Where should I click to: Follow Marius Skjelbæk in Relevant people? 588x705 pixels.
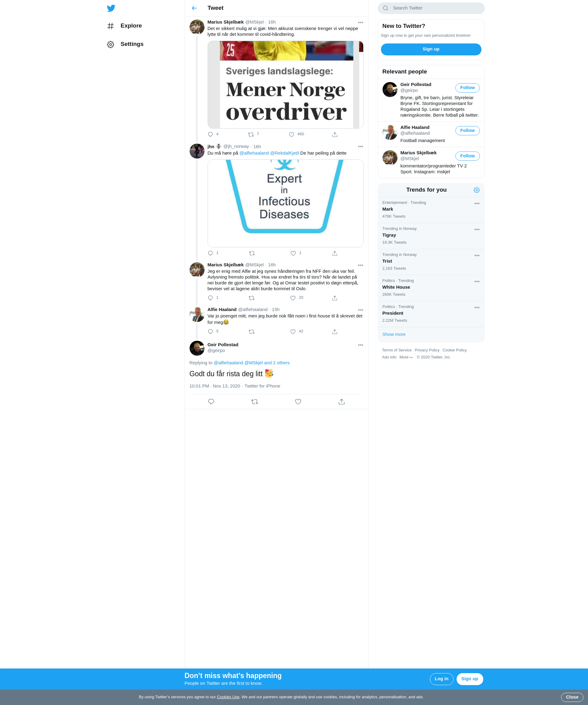[467, 156]
